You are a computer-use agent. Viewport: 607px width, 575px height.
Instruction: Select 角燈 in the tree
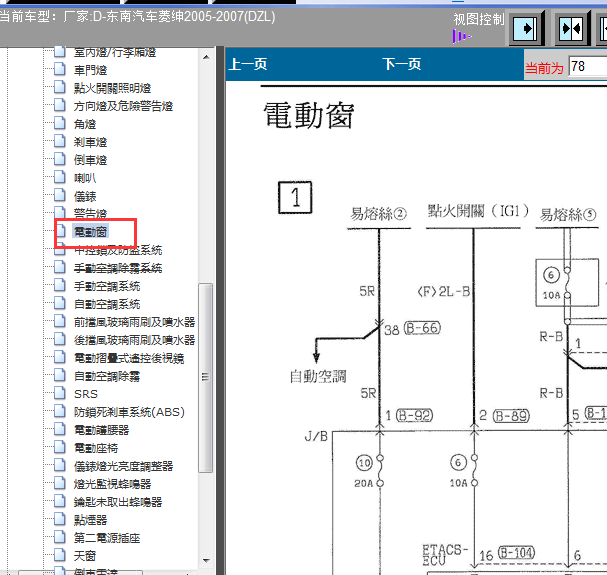pos(85,124)
